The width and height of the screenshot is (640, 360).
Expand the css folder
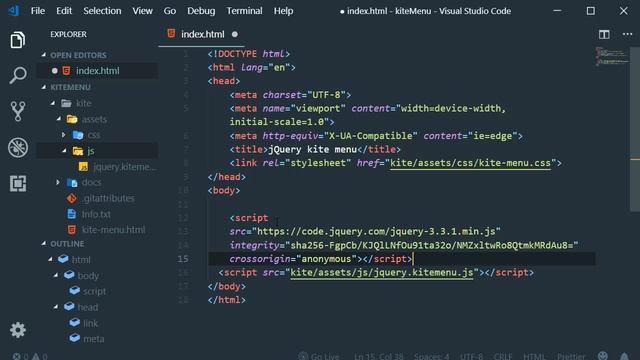coord(64,135)
